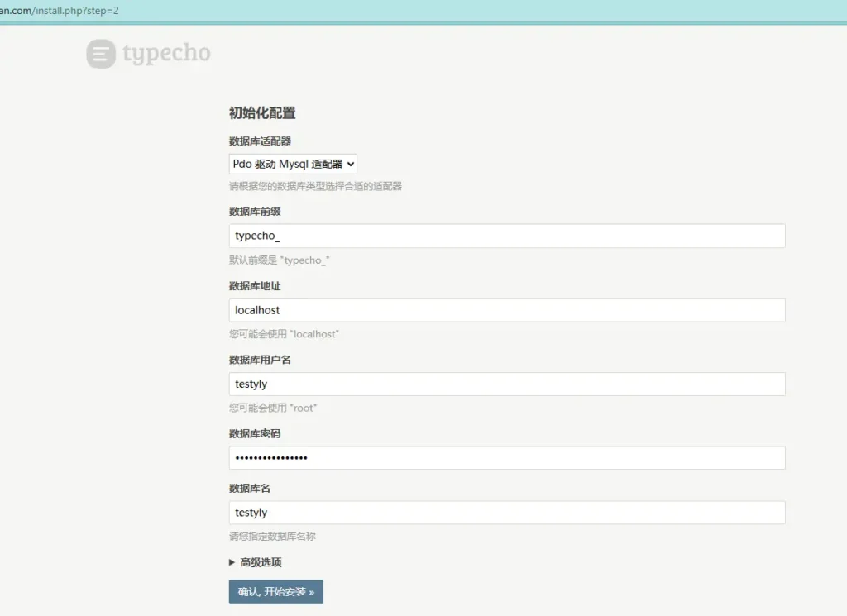
Task: Select the 数据库名 input field
Action: pos(506,513)
